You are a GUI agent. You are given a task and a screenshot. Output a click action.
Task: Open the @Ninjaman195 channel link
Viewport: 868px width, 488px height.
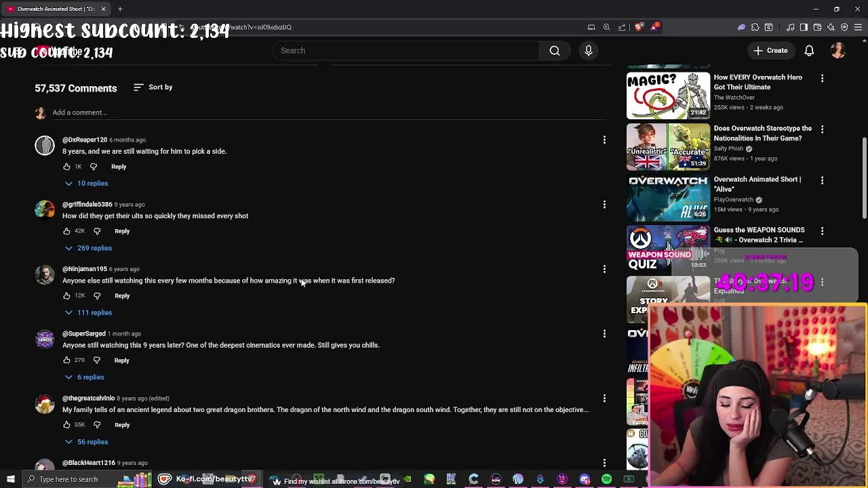click(85, 269)
